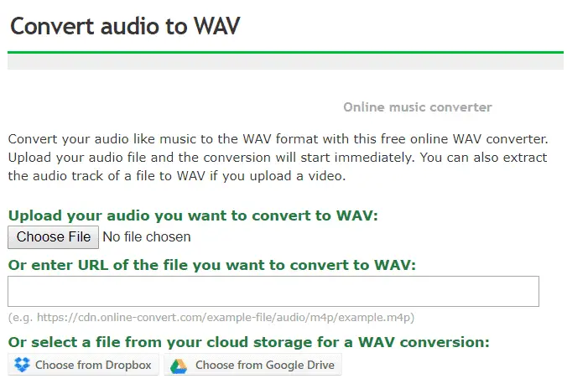Click the word 'WAV' in the page heading
The height and width of the screenshot is (384, 588).
(x=216, y=26)
